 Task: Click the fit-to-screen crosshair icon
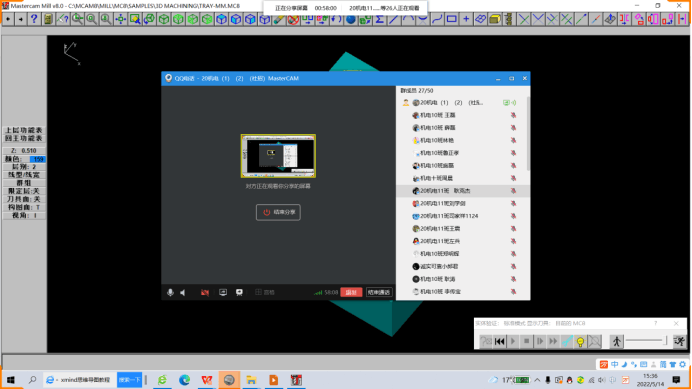120,19
